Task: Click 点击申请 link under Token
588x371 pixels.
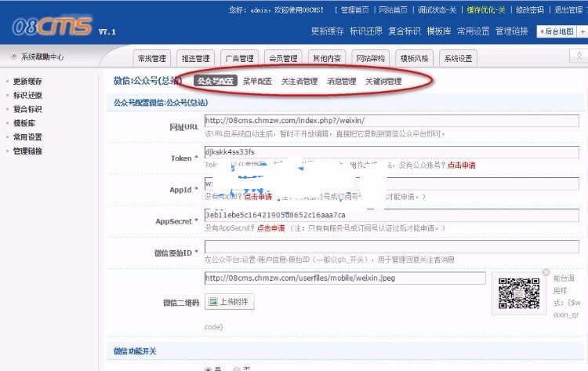Action: pyautogui.click(x=461, y=165)
